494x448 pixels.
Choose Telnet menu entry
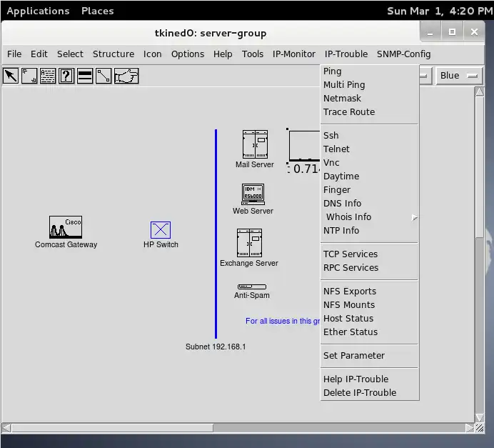[x=370, y=149]
